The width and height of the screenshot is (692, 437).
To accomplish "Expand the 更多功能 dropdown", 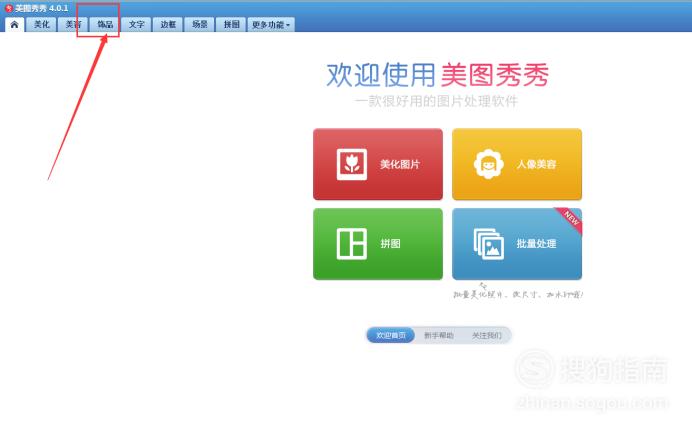I will point(271,25).
